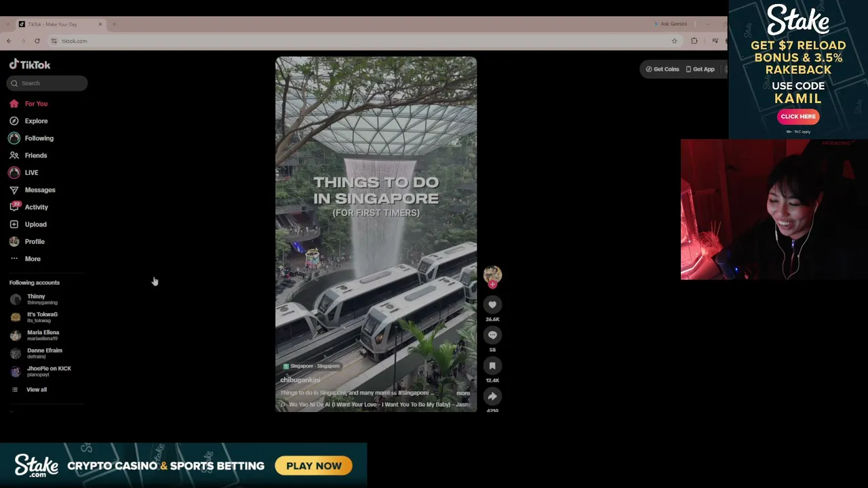Click the webcam overlay of the streamer
The width and height of the screenshot is (868, 488).
click(x=774, y=209)
